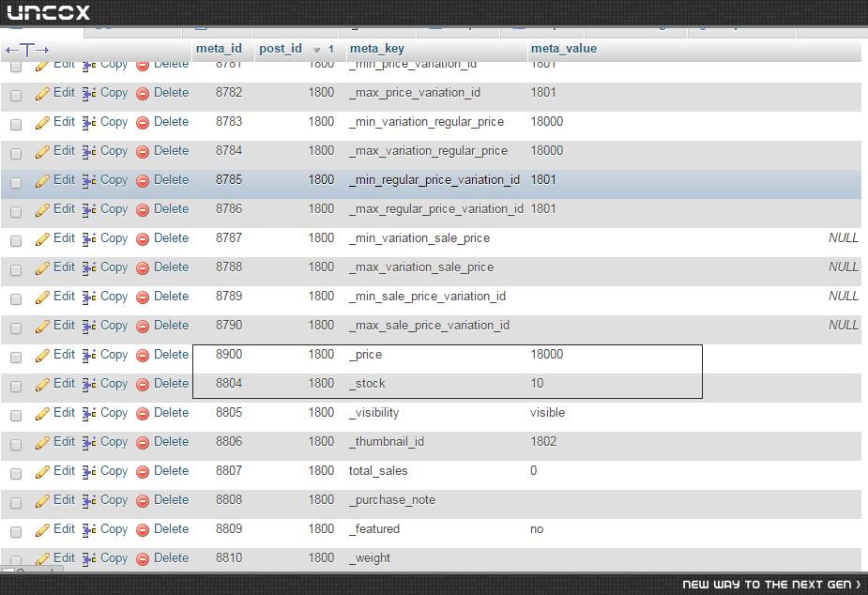The height and width of the screenshot is (595, 868).
Task: Click the red Delete icon for row 8785
Action: (x=143, y=181)
